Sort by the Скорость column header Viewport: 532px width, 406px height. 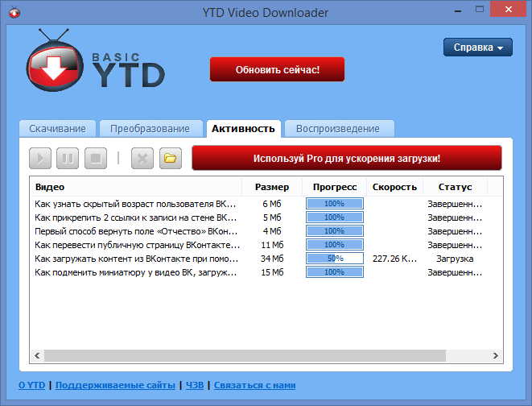tap(394, 187)
